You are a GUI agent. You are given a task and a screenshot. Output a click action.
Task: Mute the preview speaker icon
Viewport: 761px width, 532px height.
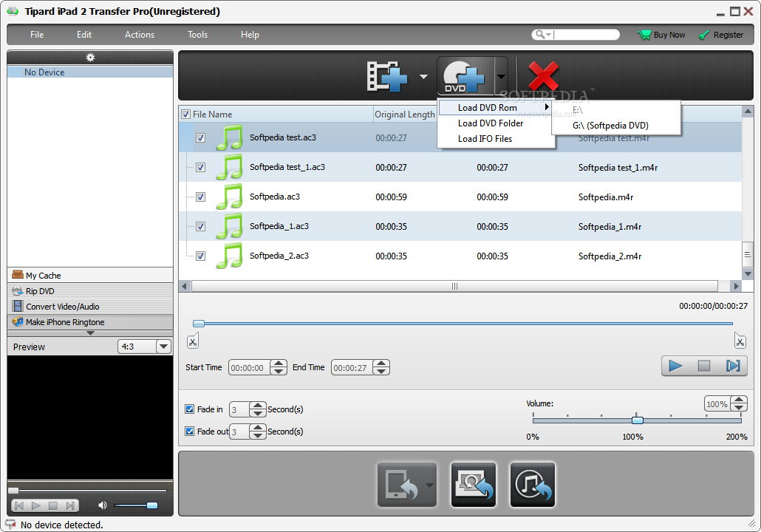point(103,506)
